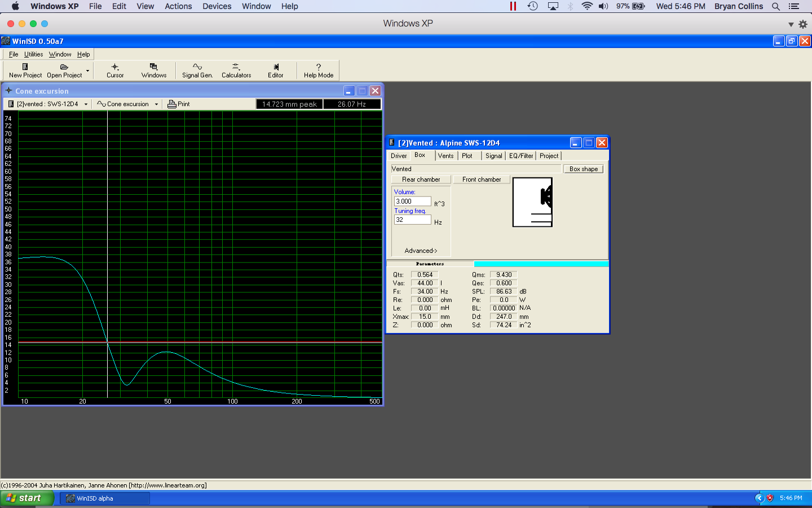Click the Qts value 0.564

[425, 275]
